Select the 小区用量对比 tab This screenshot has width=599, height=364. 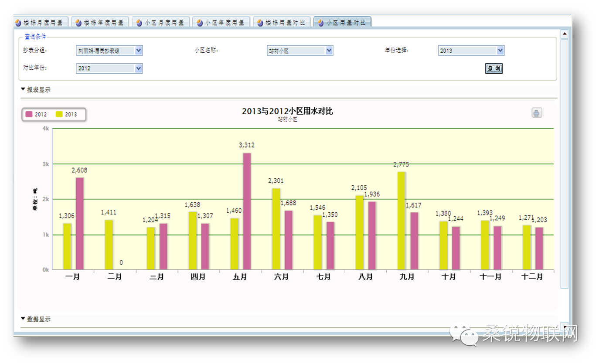(343, 22)
